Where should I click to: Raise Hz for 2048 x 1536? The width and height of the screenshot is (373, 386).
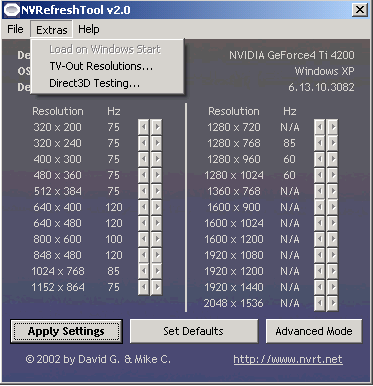(x=332, y=303)
